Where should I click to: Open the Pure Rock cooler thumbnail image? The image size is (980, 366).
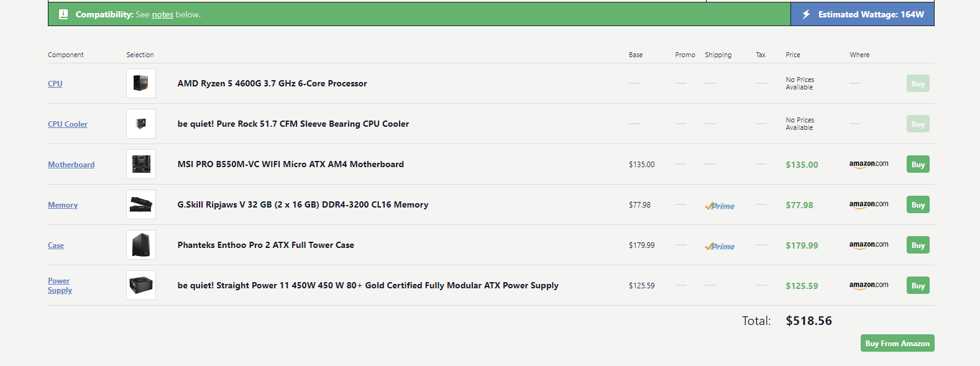click(141, 124)
